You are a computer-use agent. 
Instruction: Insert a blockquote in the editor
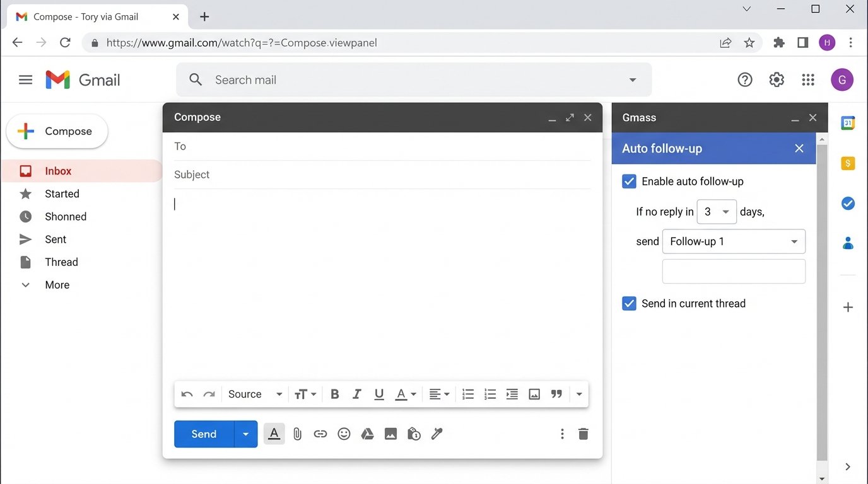pyautogui.click(x=556, y=393)
